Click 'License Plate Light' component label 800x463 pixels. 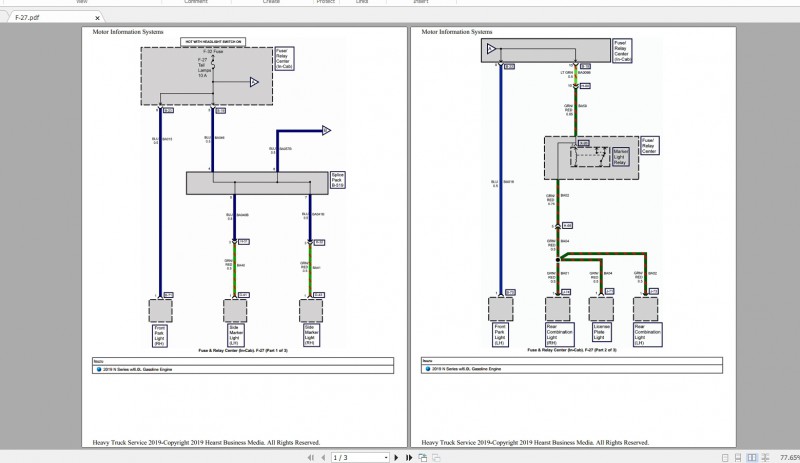(601, 332)
